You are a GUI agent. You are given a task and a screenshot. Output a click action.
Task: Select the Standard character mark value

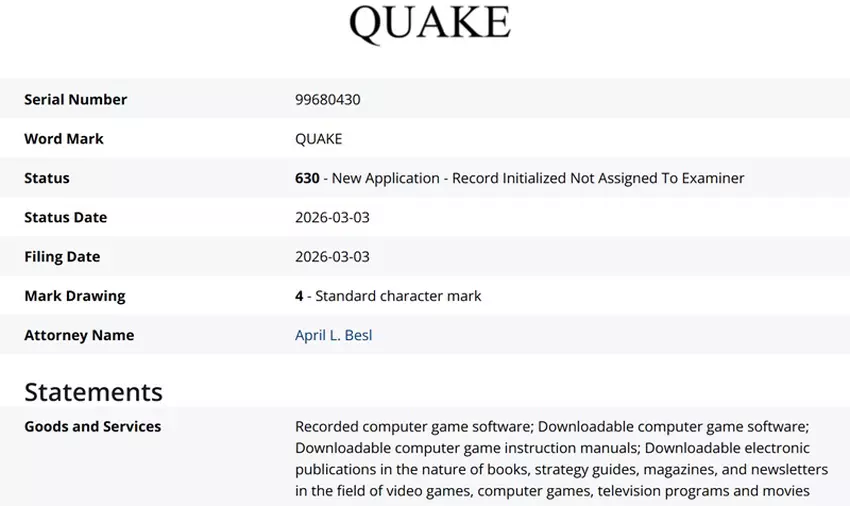click(398, 296)
